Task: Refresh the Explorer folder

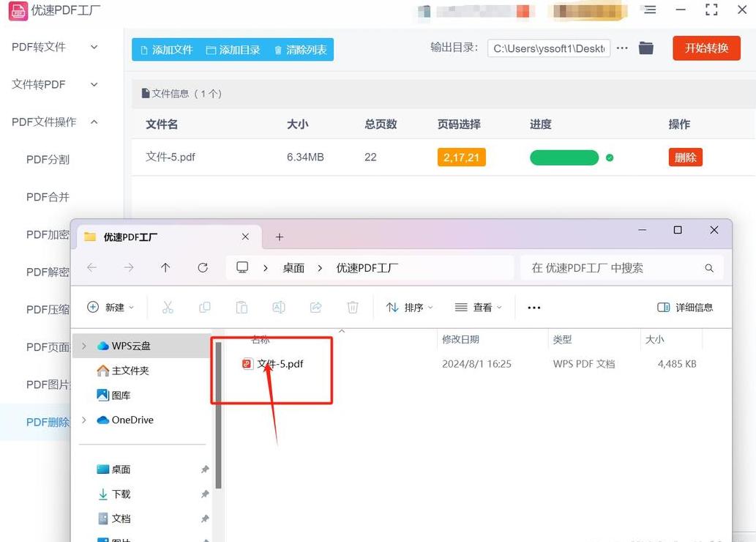Action: click(x=203, y=267)
